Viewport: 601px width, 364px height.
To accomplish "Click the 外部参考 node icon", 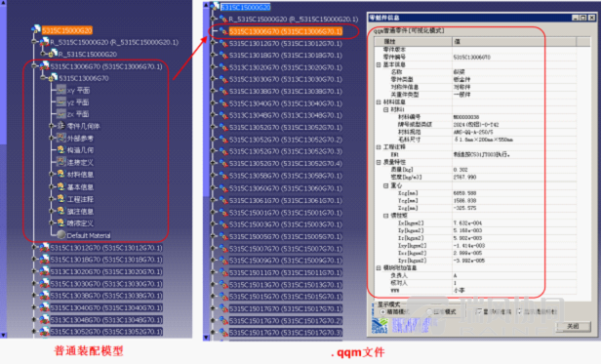I will [61, 138].
